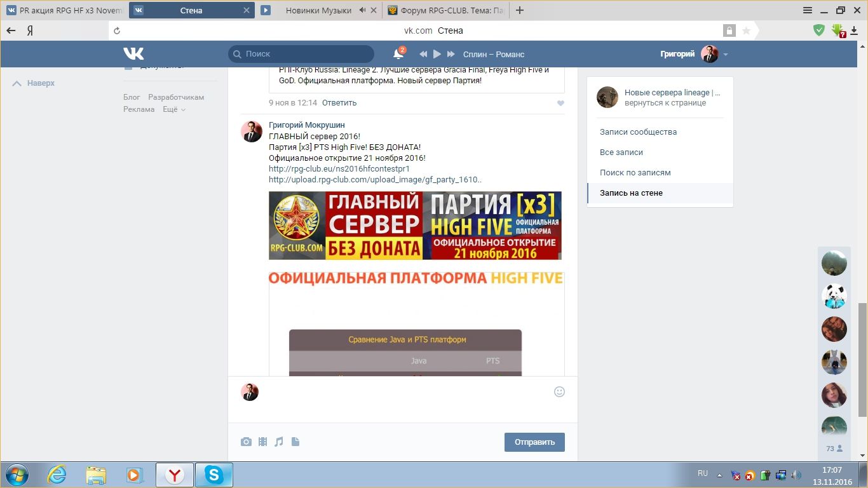868x488 pixels.
Task: Open Григорий Мокрушин's profile name link
Action: click(x=307, y=125)
